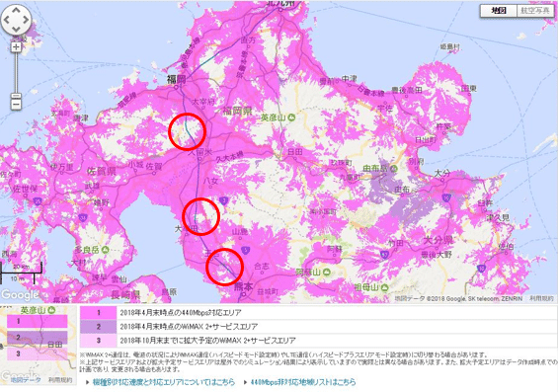Click the 祖母山 mountain marker icon
The image size is (558, 392).
pyautogui.click(x=384, y=287)
